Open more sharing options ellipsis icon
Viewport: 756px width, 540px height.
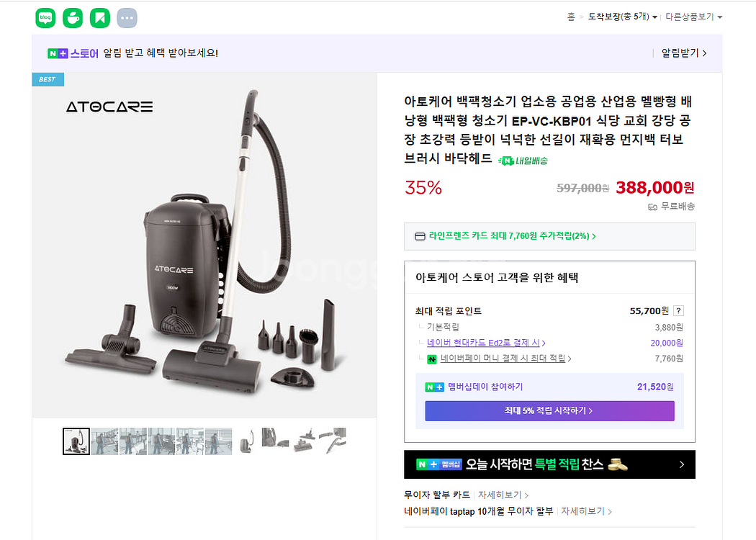point(127,18)
